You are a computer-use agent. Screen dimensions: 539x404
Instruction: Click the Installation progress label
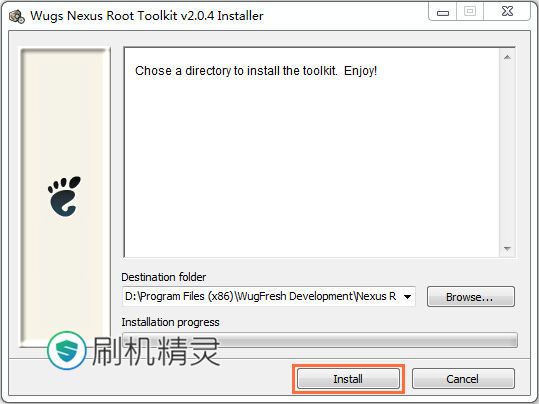pyautogui.click(x=170, y=322)
